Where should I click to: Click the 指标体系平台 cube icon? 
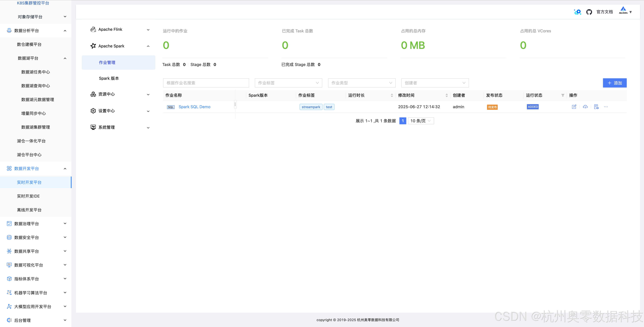9,279
